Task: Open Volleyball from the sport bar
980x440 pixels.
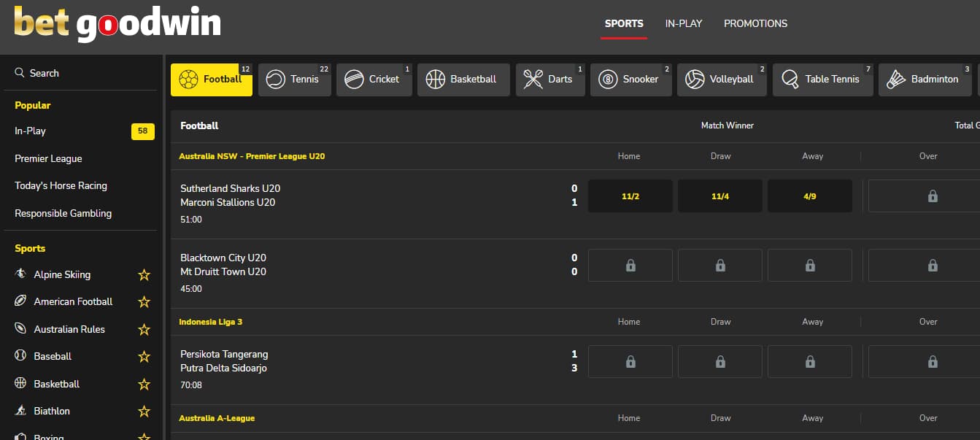Action: point(721,80)
